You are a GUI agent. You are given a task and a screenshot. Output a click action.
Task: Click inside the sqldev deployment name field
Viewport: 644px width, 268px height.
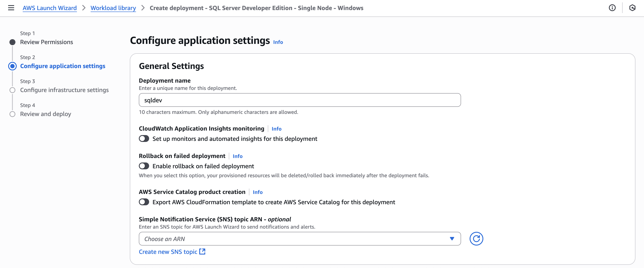click(300, 100)
